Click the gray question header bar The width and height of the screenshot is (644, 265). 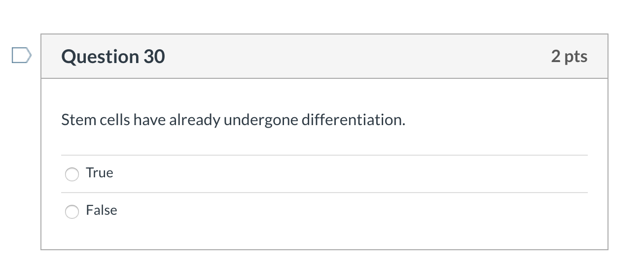(x=345, y=57)
